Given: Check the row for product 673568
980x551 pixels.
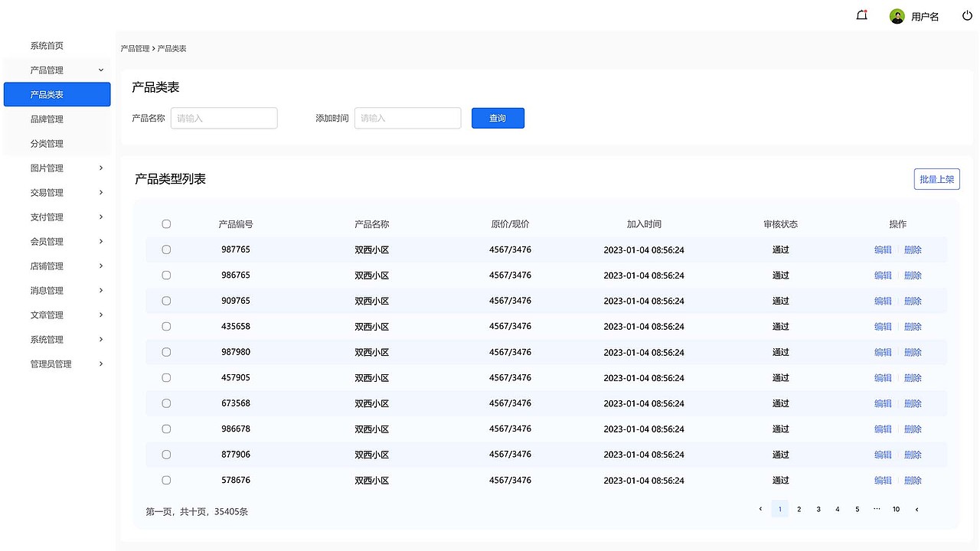Looking at the screenshot, I should coord(166,403).
